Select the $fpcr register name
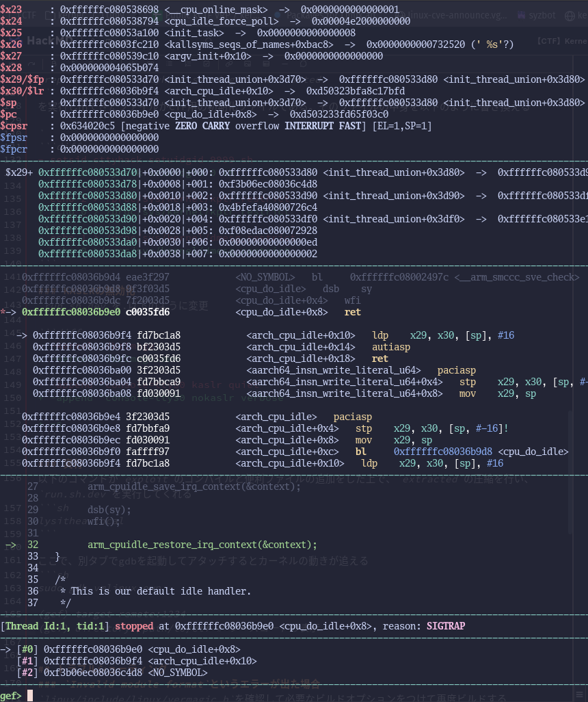The height and width of the screenshot is (702, 588). (14, 149)
